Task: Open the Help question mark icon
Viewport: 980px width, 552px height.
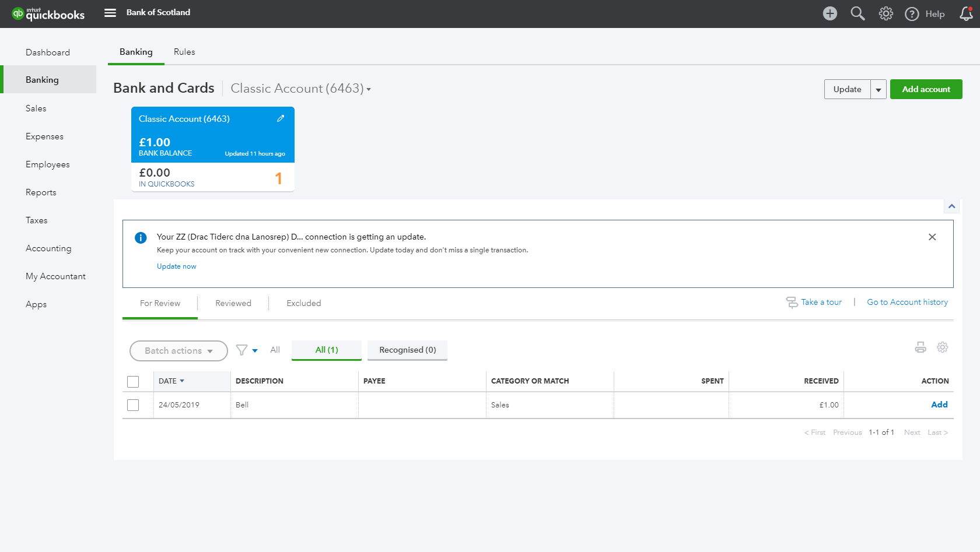Action: 912,14
